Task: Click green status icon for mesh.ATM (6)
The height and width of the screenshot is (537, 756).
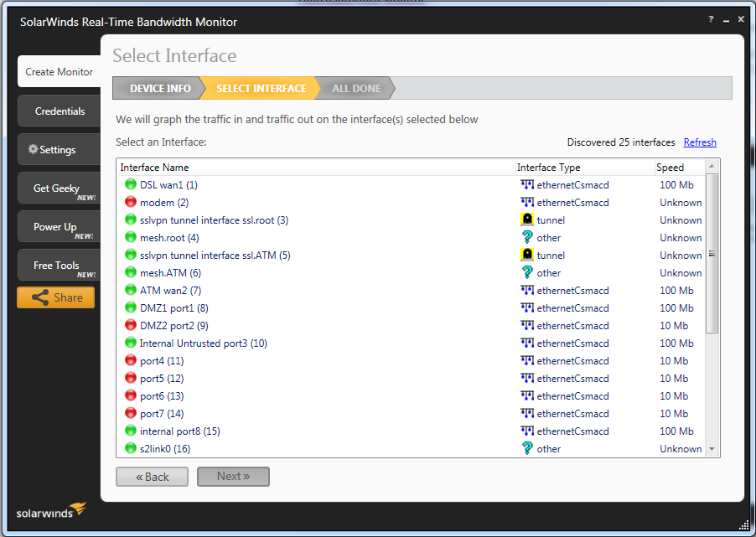Action: tap(131, 272)
